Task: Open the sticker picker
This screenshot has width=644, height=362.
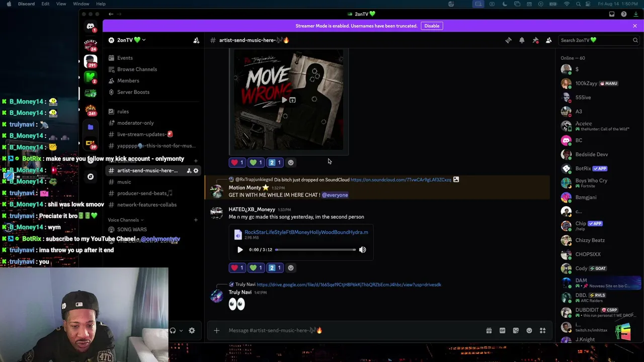Action: tap(516, 330)
